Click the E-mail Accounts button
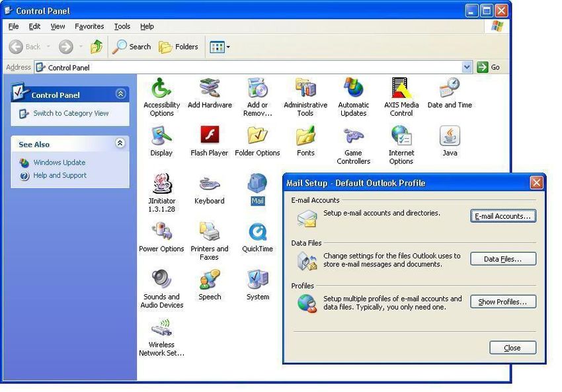 point(503,216)
